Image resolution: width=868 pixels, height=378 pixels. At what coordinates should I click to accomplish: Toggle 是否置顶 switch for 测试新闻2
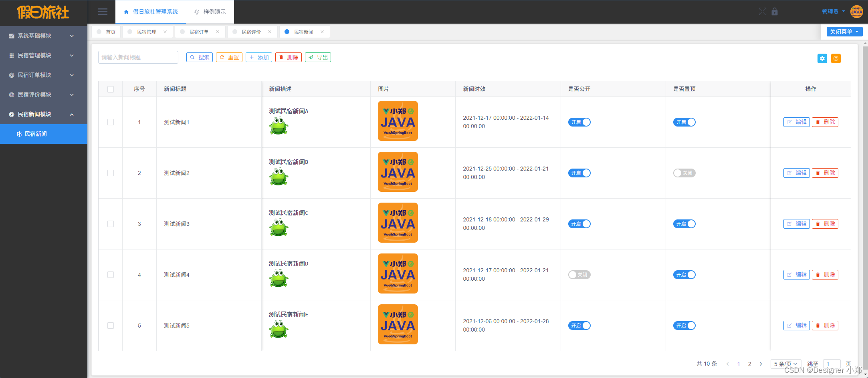(684, 173)
